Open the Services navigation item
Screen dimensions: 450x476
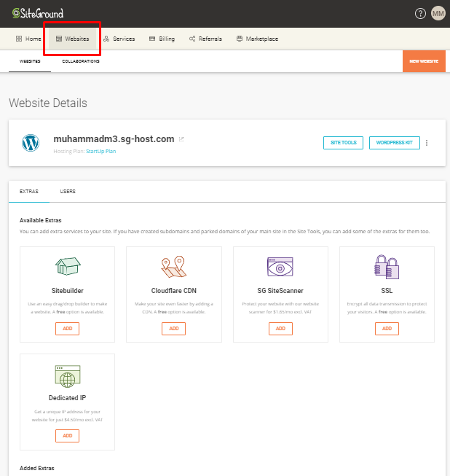click(x=119, y=39)
